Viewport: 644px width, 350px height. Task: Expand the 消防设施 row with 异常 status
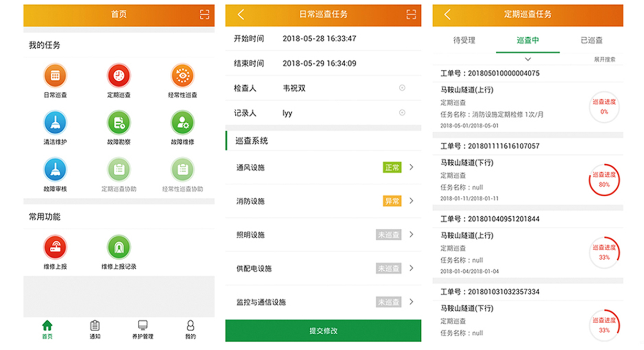coord(411,201)
